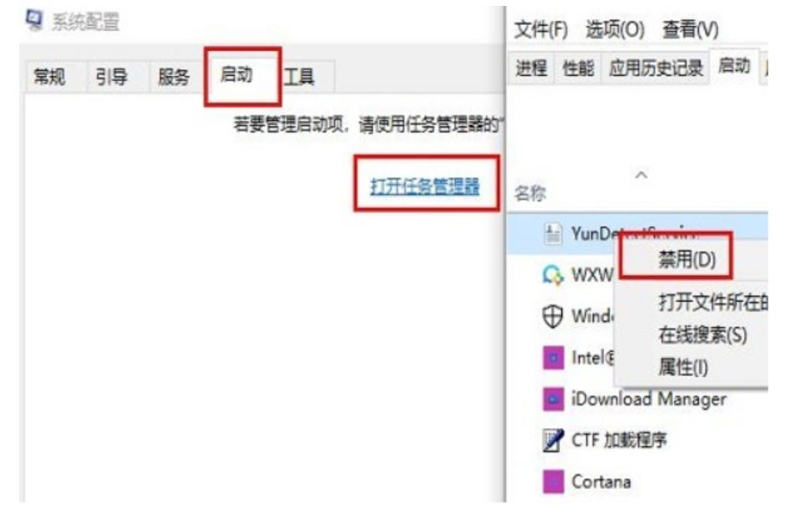Screen dimensions: 812x520
Task: Select the Windows Defender shield icon
Action: (x=553, y=316)
